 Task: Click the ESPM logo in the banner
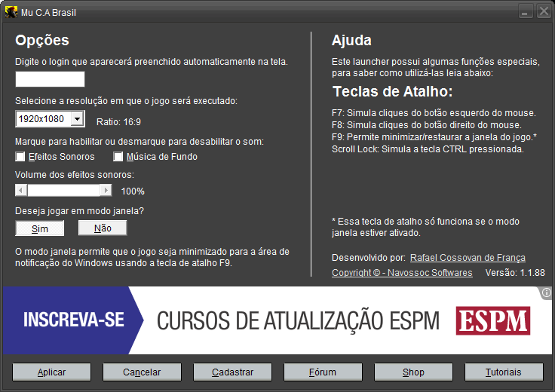coord(492,320)
